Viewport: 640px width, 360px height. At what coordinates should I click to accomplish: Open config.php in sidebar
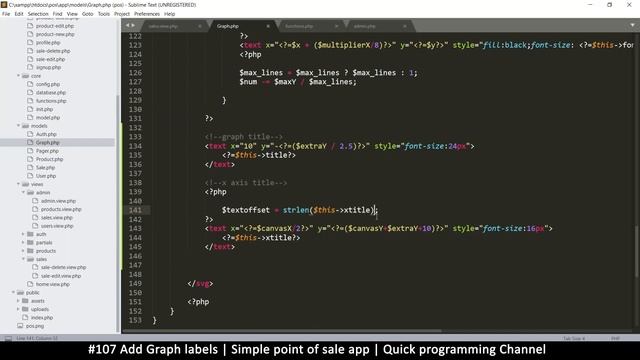[48, 84]
